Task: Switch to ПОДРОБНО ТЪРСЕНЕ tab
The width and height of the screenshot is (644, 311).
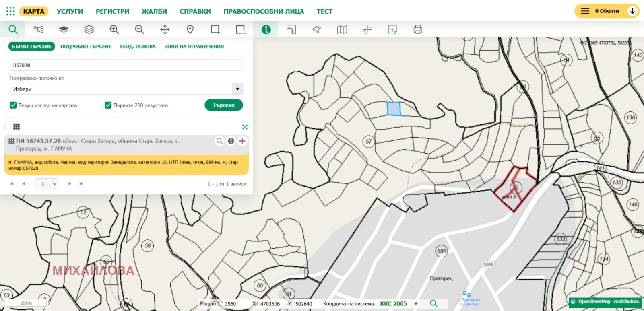Action: point(86,46)
